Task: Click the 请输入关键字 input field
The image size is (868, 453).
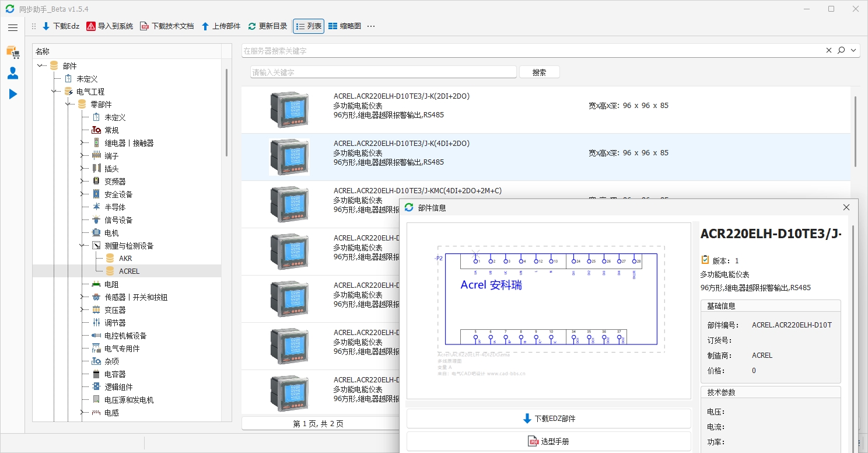Action: pyautogui.click(x=384, y=72)
